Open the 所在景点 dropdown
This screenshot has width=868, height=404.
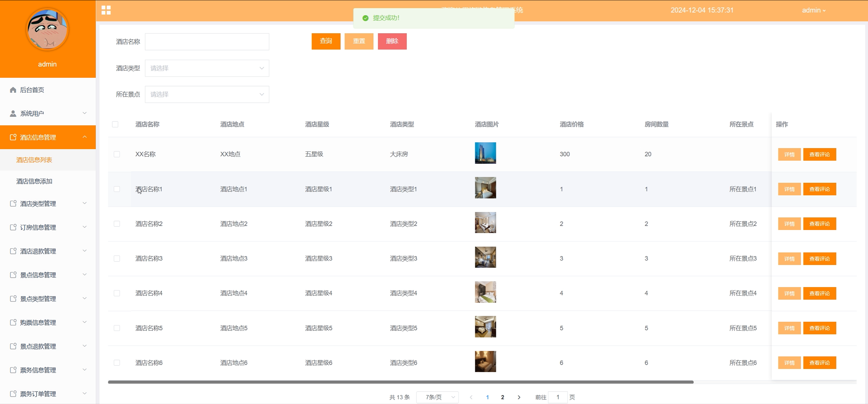[207, 95]
